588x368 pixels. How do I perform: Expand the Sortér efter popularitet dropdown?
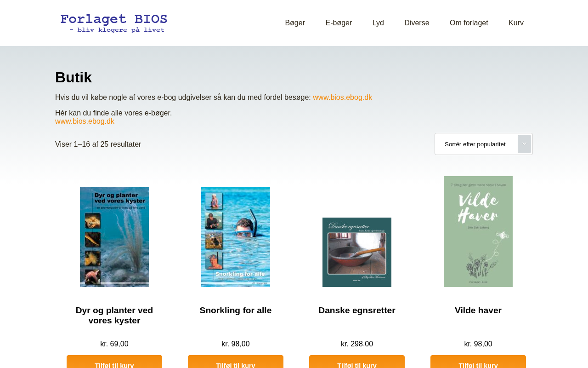coord(484,144)
